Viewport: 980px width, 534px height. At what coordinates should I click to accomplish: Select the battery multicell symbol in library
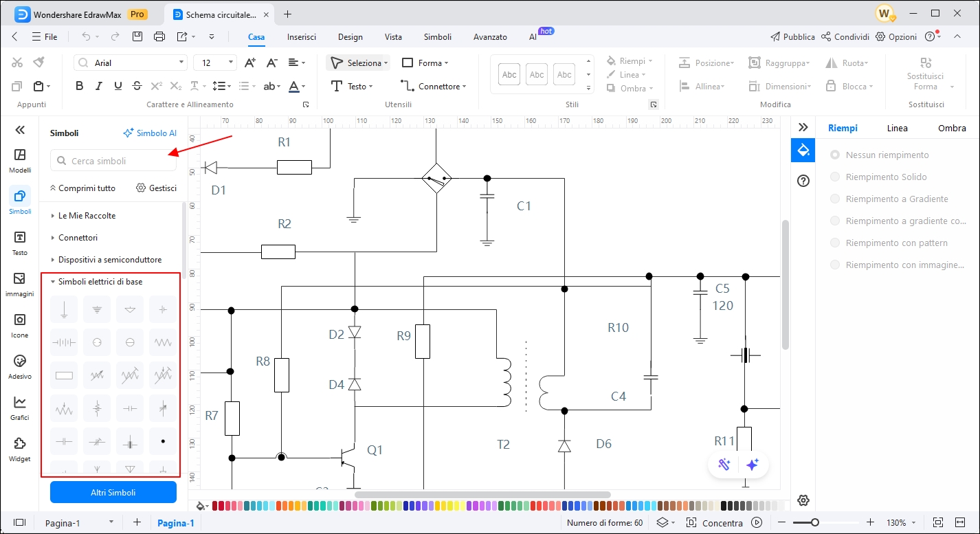point(64,342)
